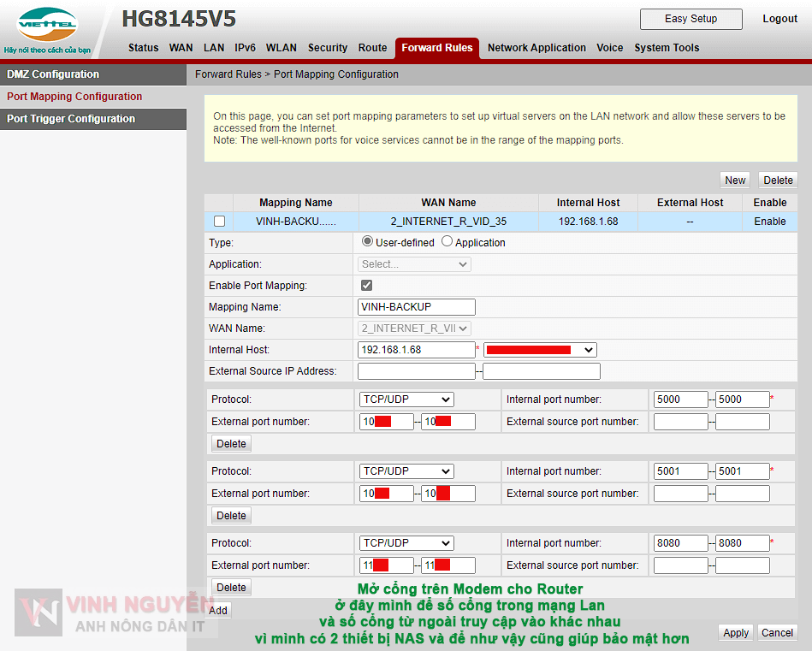
Task: Check the VINH-BACKUP mapping row checkbox
Action: pyautogui.click(x=219, y=222)
